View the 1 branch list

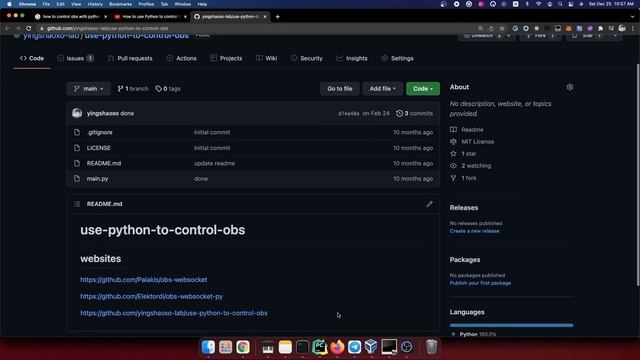click(133, 89)
